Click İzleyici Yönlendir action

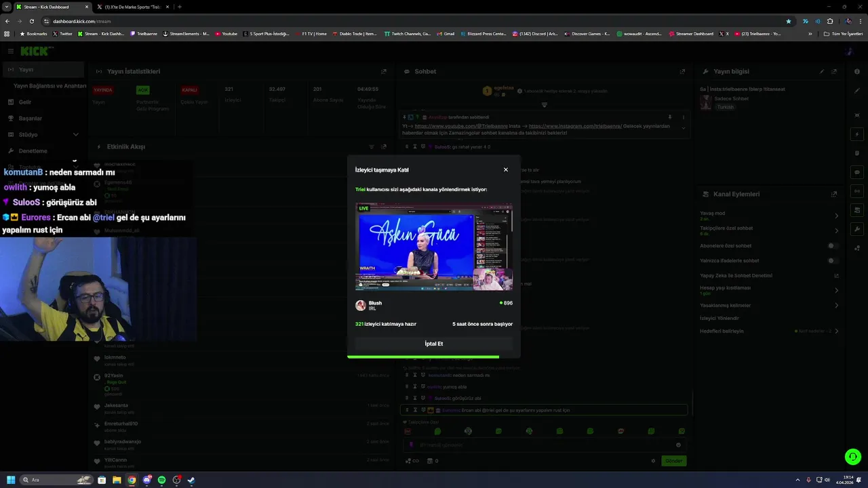point(719,318)
